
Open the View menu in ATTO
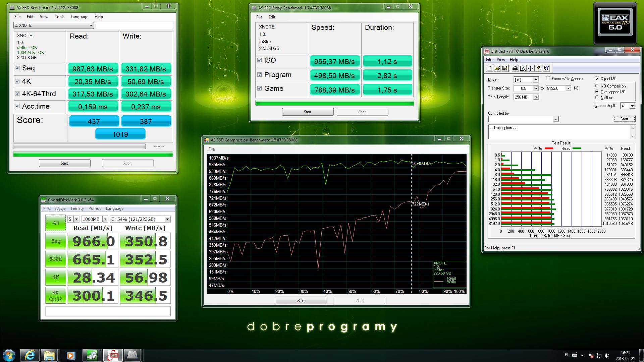[x=501, y=60]
